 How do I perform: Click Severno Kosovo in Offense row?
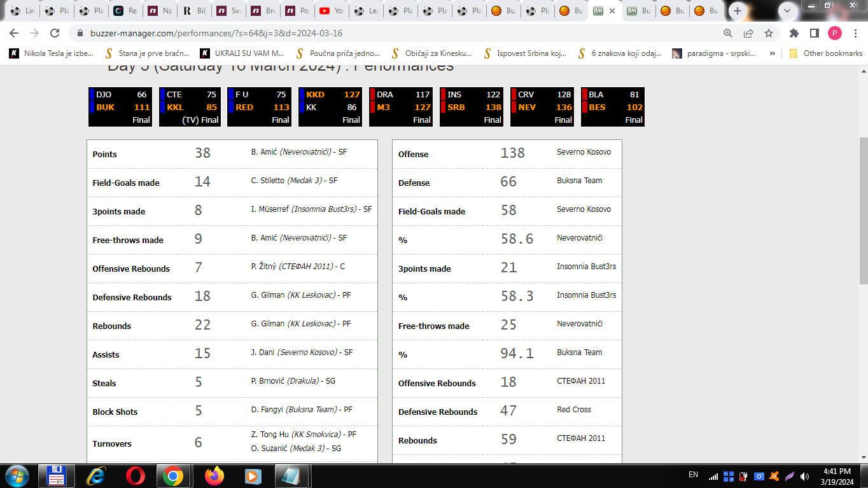pos(584,152)
